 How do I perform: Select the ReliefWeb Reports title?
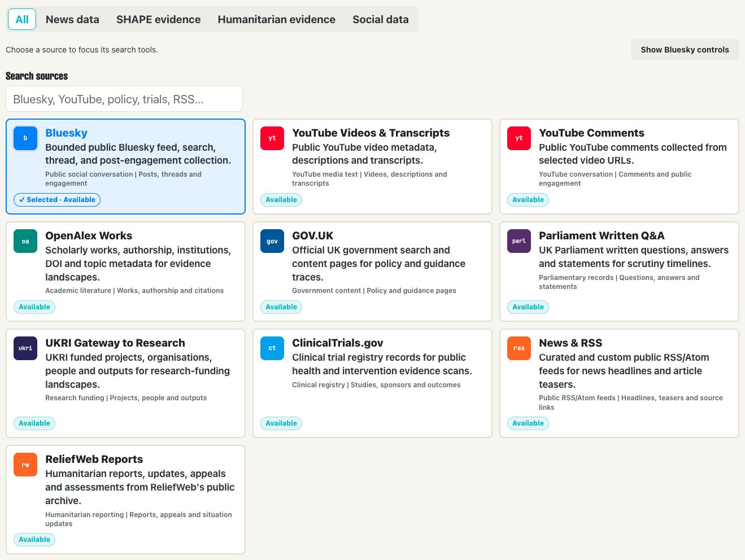coord(94,459)
